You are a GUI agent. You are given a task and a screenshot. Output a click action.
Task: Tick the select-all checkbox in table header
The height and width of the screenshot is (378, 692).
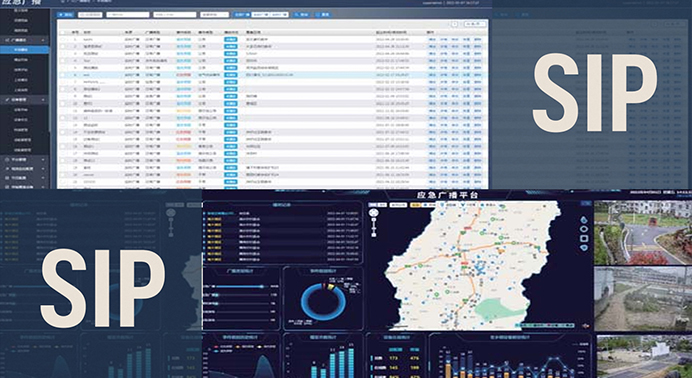[62, 33]
